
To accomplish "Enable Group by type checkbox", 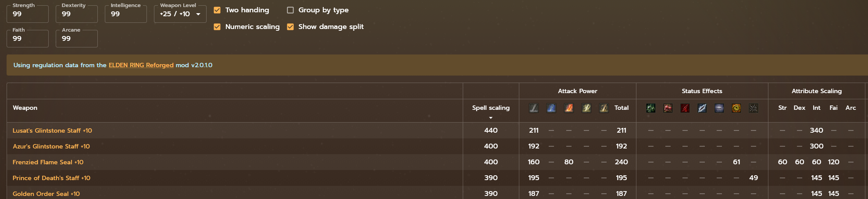I will tap(290, 10).
